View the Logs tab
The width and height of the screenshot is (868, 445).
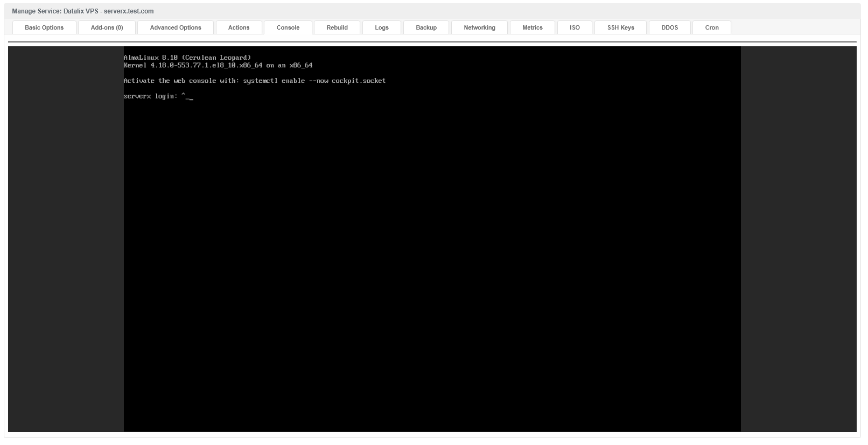pos(382,27)
